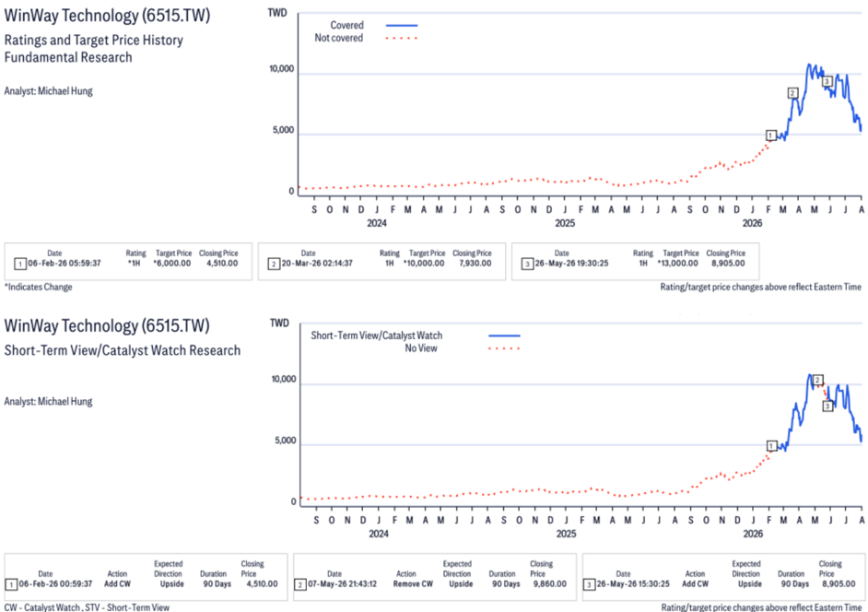Click the '5,000' y-axis label on the Short-Term chart

coord(286,441)
